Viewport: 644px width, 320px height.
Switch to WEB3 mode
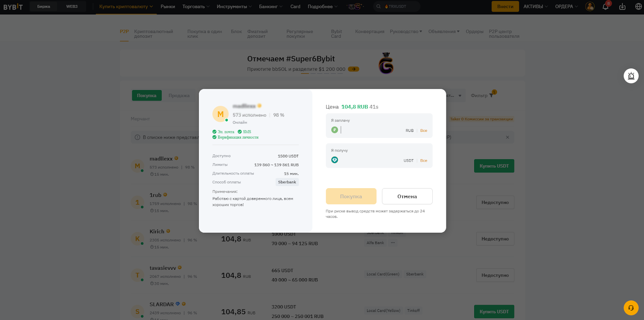pos(72,6)
